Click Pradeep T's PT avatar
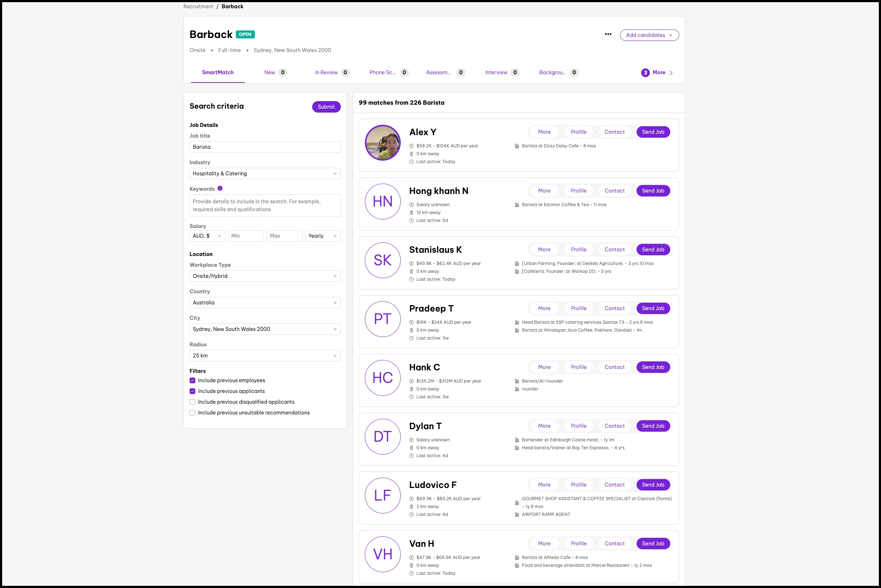The width and height of the screenshot is (881, 588). click(382, 319)
